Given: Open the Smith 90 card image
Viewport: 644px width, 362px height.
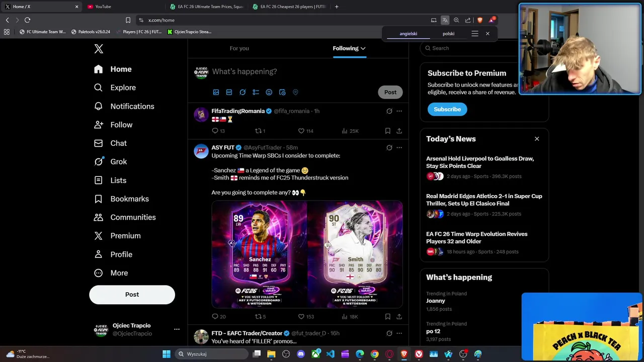Looking at the screenshot, I should 355,254.
